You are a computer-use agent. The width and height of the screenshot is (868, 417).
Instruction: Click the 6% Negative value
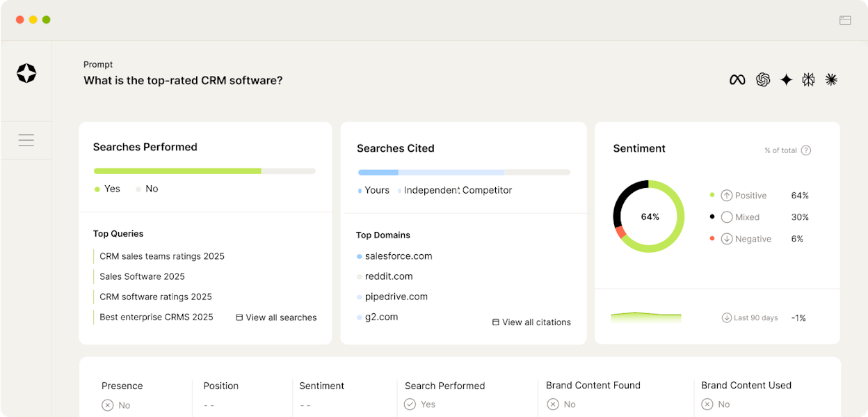[x=797, y=239]
